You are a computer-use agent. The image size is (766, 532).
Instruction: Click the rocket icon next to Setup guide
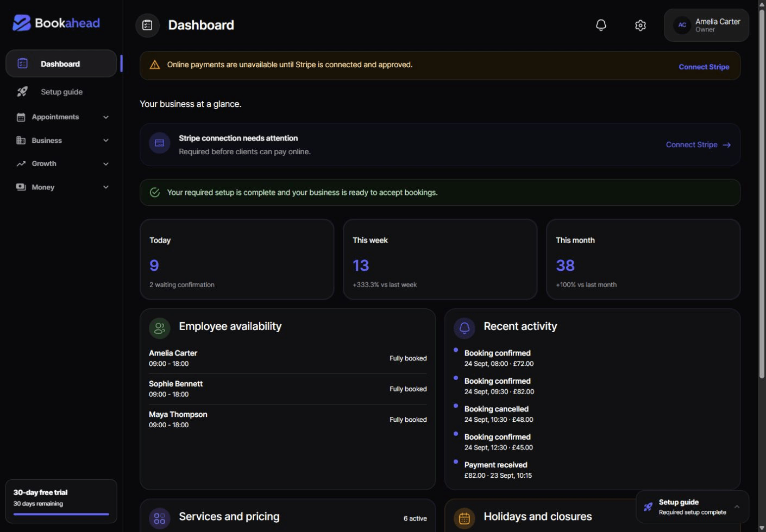pos(22,92)
